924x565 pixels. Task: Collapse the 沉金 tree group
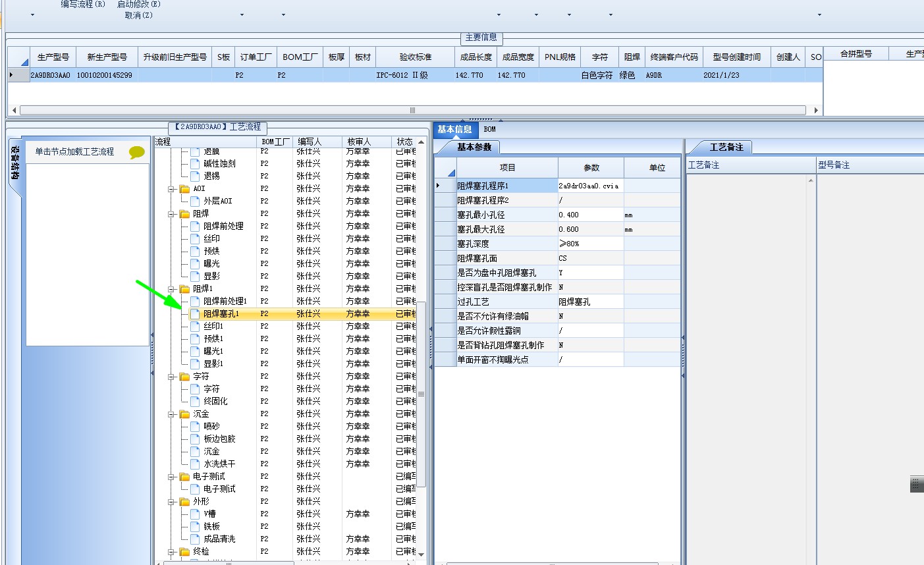[172, 415]
